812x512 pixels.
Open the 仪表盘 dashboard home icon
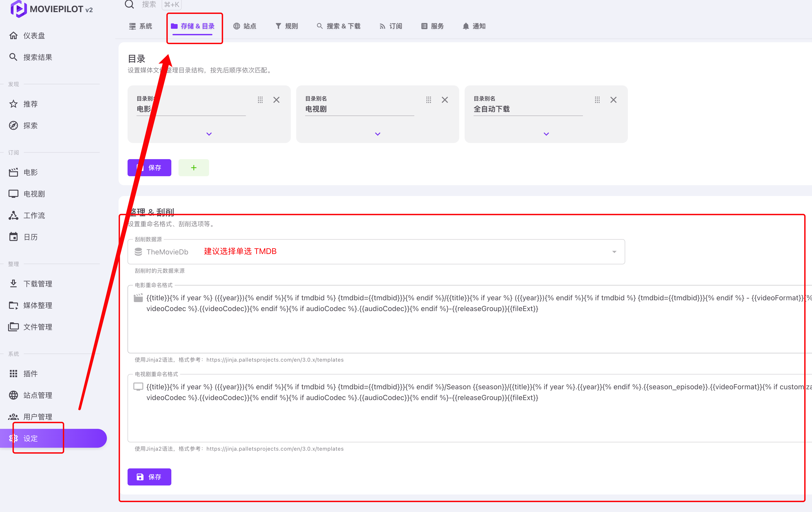pos(13,36)
